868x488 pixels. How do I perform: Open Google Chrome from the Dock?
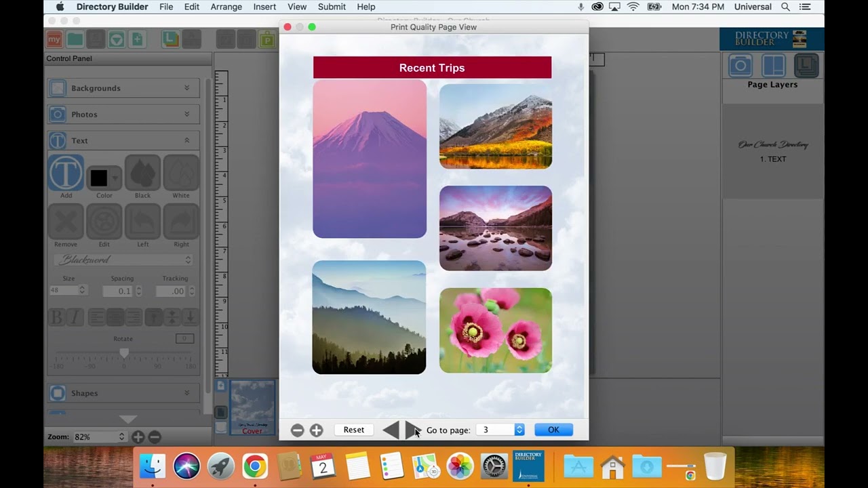[255, 466]
